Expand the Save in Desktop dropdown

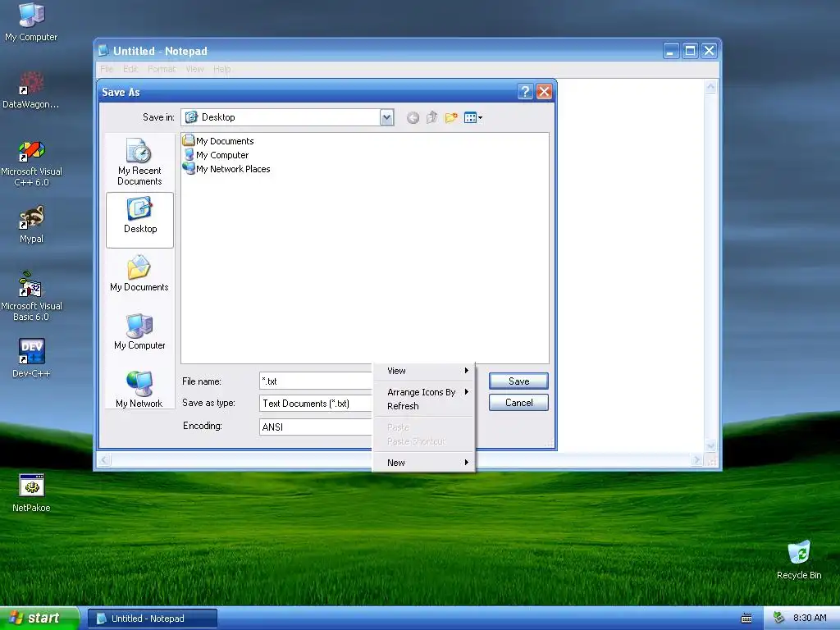[x=386, y=117]
